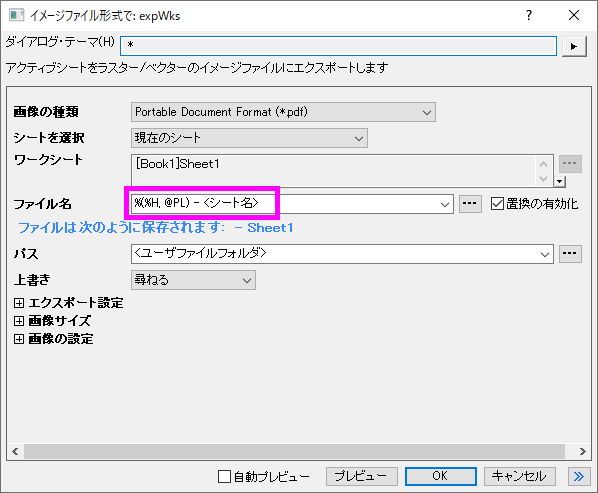Toggle the 置換の有効化 checkbox
The width and height of the screenshot is (598, 493).
click(497, 204)
